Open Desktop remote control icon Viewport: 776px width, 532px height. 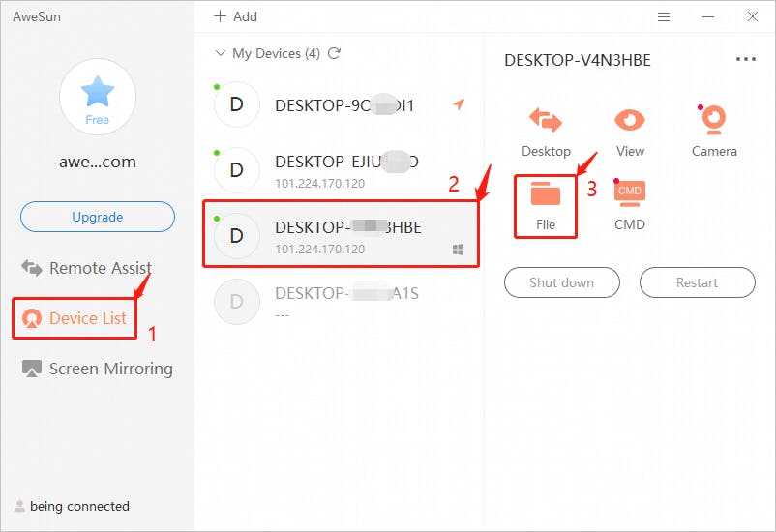(546, 119)
